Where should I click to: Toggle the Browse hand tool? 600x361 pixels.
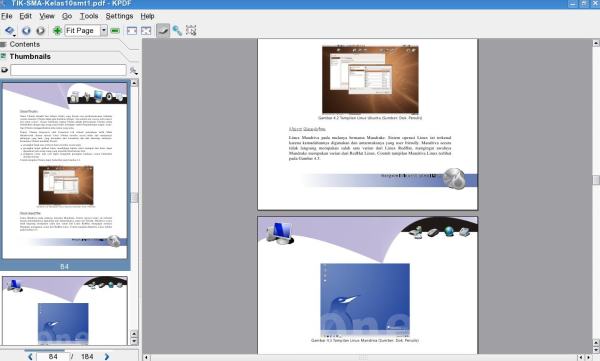[x=163, y=31]
